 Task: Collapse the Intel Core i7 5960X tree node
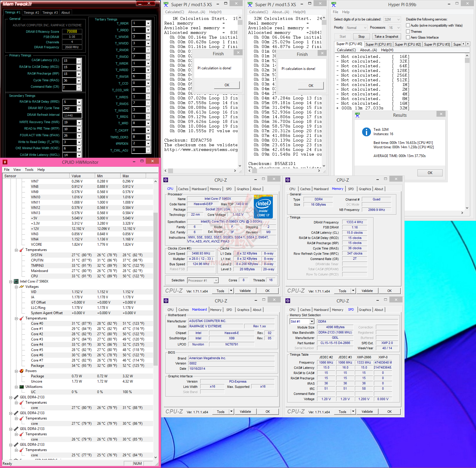coord(11,281)
